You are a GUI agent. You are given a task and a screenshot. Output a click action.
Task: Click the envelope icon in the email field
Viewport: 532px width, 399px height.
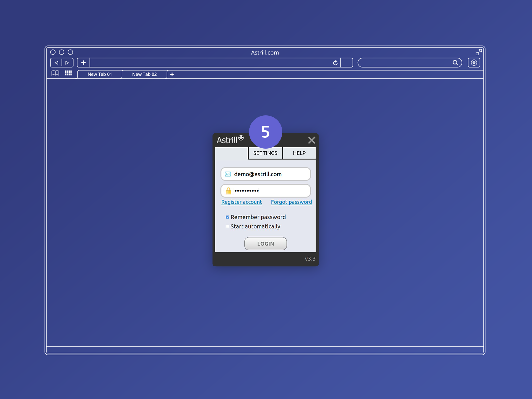(x=228, y=174)
